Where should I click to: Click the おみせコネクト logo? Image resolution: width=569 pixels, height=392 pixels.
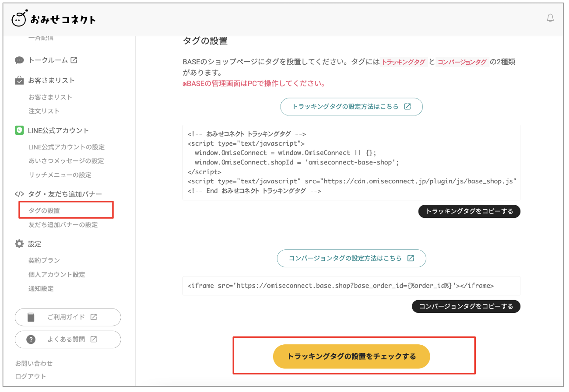point(53,18)
